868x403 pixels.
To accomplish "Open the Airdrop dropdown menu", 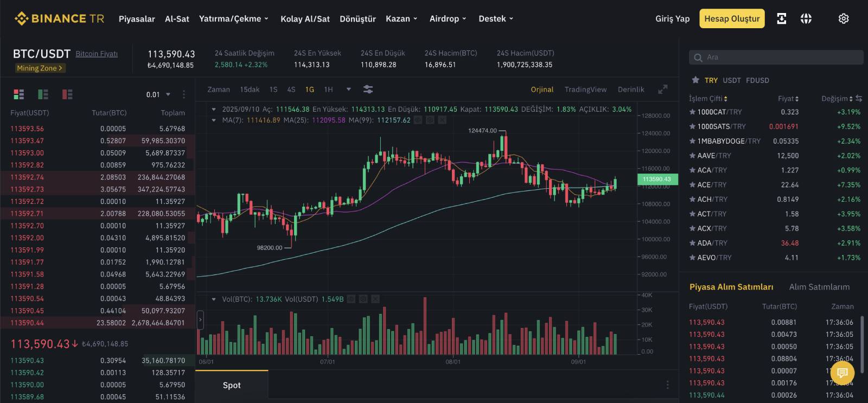I will pos(448,18).
